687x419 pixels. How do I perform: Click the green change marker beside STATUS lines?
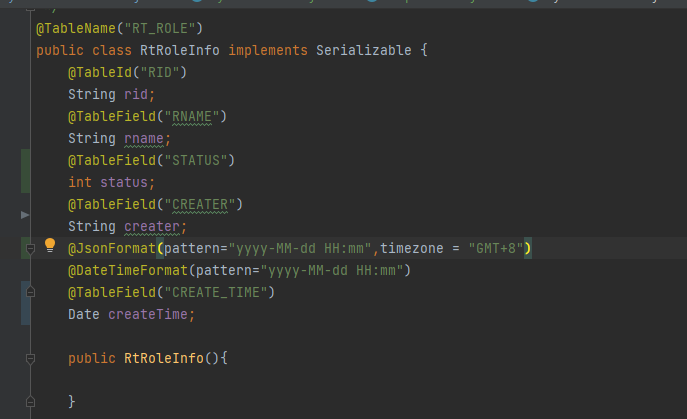(25, 171)
